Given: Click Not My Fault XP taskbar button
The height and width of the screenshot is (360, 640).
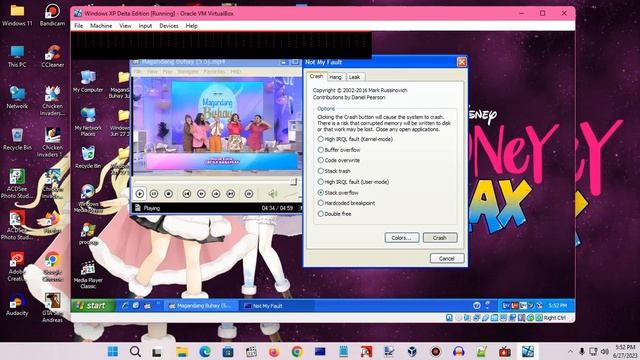Looking at the screenshot, I should (x=277, y=306).
